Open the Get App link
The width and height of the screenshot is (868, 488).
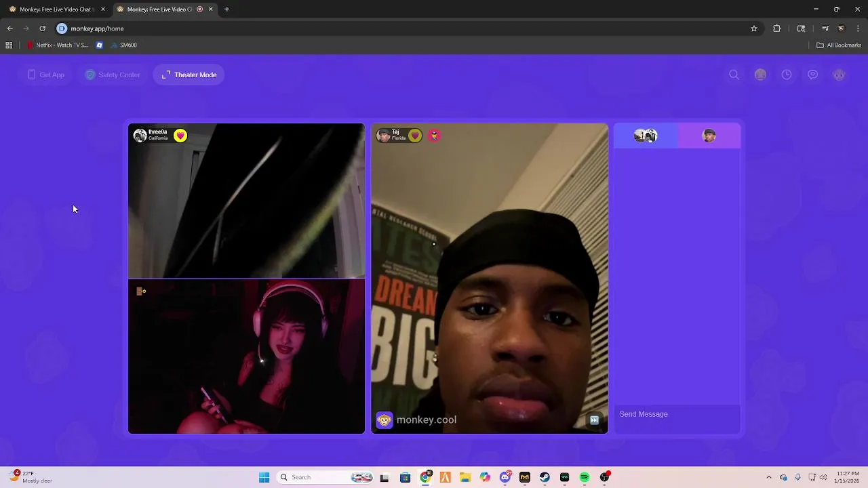46,75
